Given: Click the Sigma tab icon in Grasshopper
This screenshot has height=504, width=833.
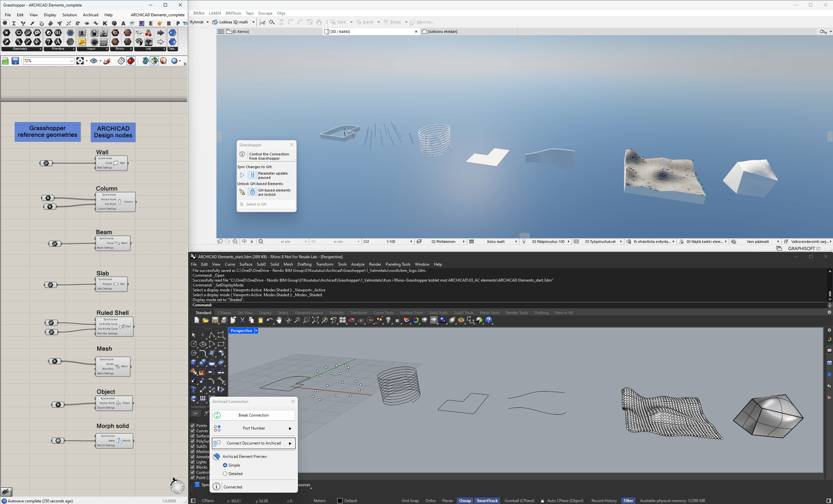Looking at the screenshot, I should [x=14, y=23].
